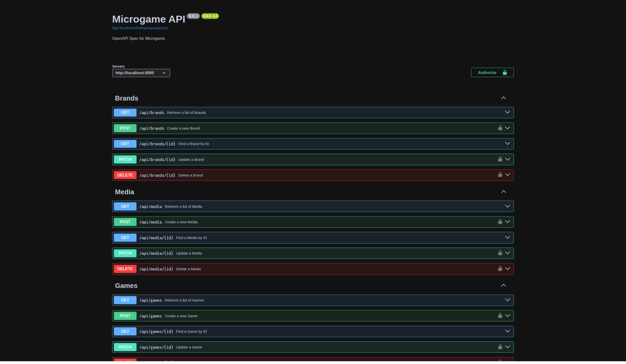
Task: Open the Servers dropdown localhost:8000
Action: click(141, 73)
